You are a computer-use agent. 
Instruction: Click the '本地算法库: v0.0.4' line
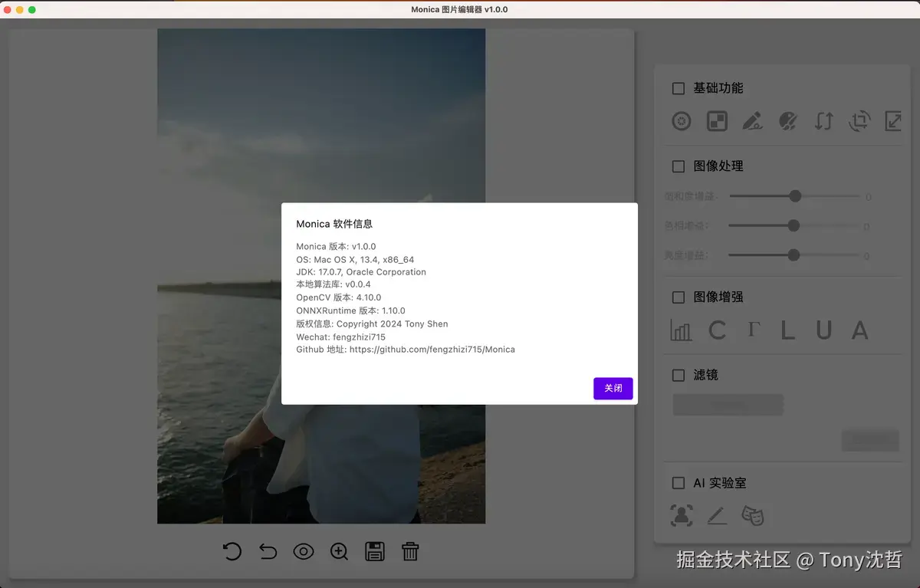[333, 284]
